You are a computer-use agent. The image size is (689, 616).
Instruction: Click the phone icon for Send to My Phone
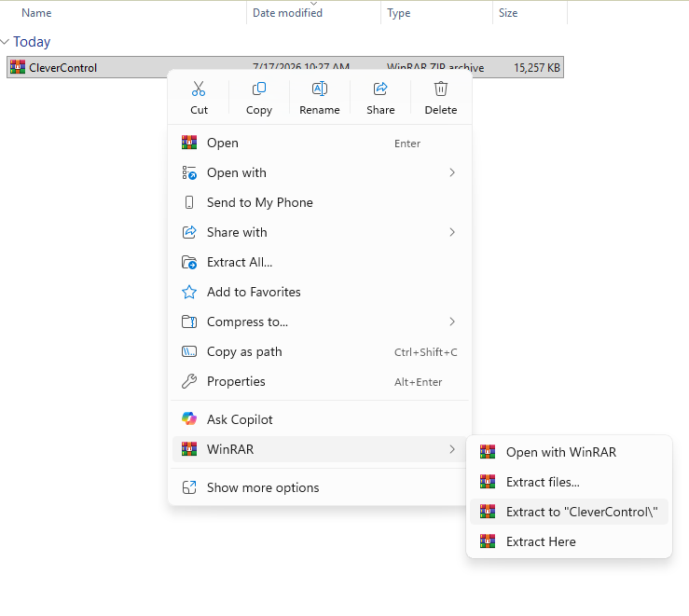coord(189,202)
